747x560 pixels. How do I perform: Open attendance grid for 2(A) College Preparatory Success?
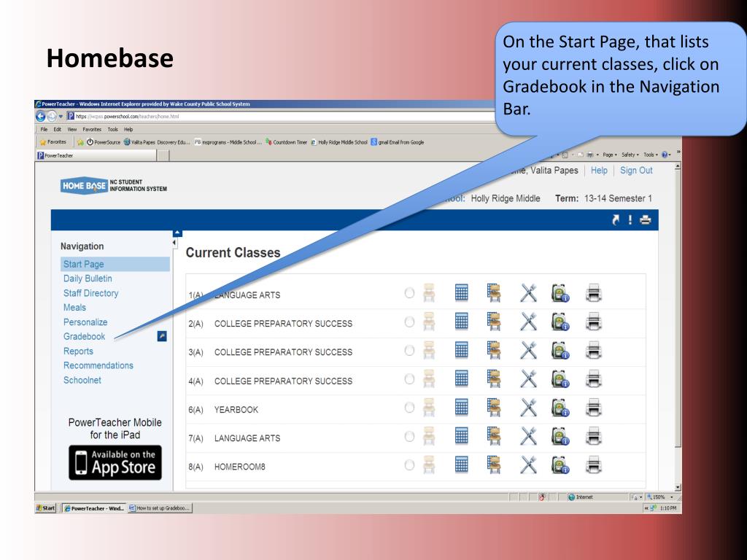(461, 322)
